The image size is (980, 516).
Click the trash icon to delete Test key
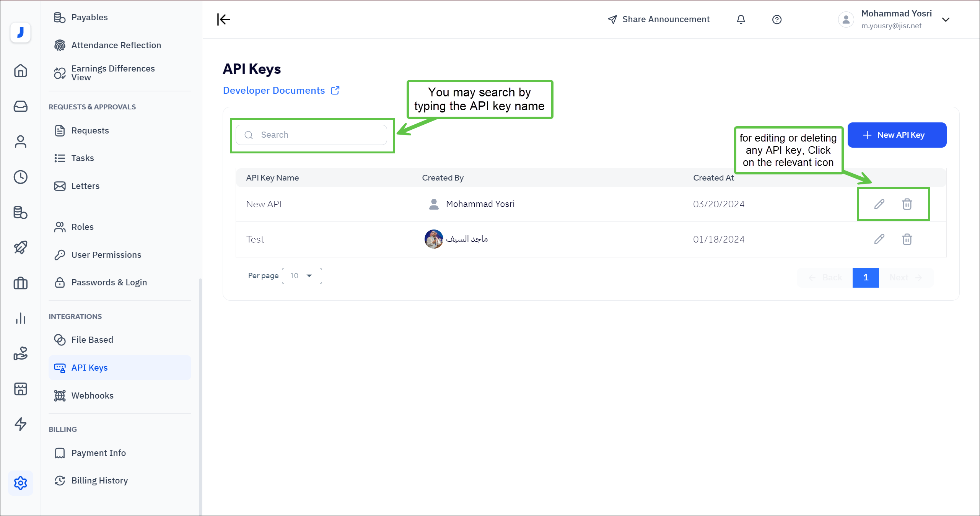(907, 239)
